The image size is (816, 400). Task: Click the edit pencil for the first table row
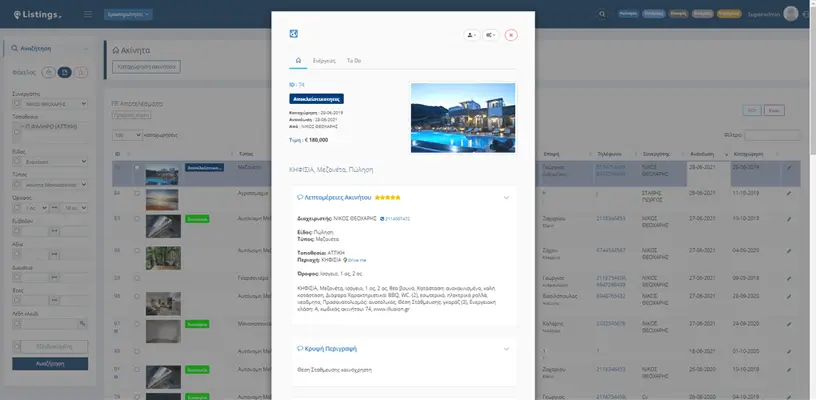click(789, 167)
